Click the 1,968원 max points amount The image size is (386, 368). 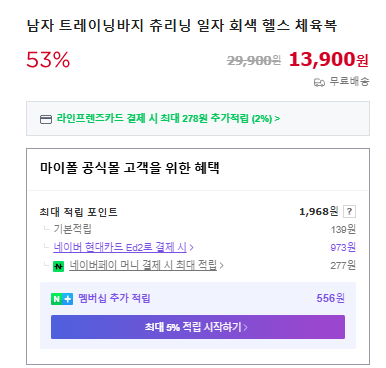click(x=319, y=211)
